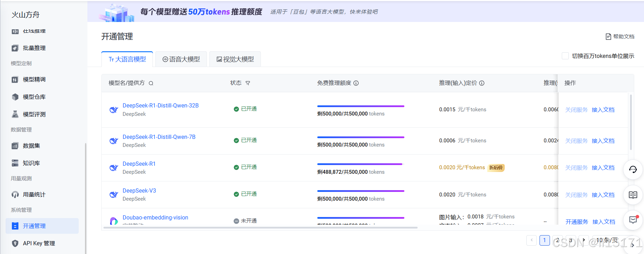Open the customer service headset button
644x254 pixels.
[633, 170]
